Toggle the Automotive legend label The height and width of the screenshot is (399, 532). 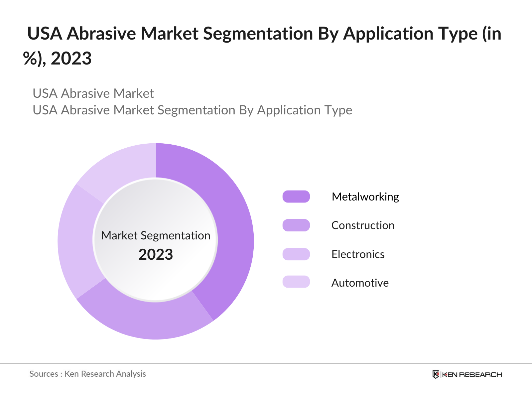click(x=360, y=283)
